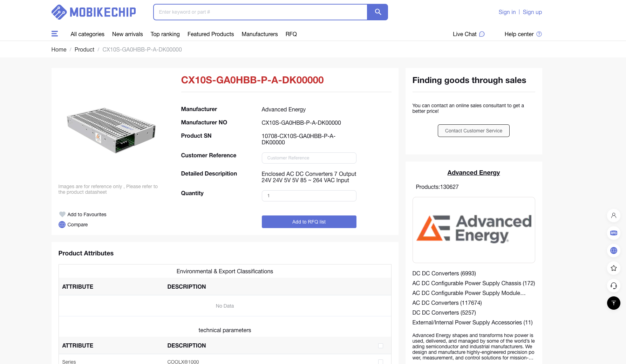
Task: Click Home in the breadcrumb
Action: pos(59,49)
